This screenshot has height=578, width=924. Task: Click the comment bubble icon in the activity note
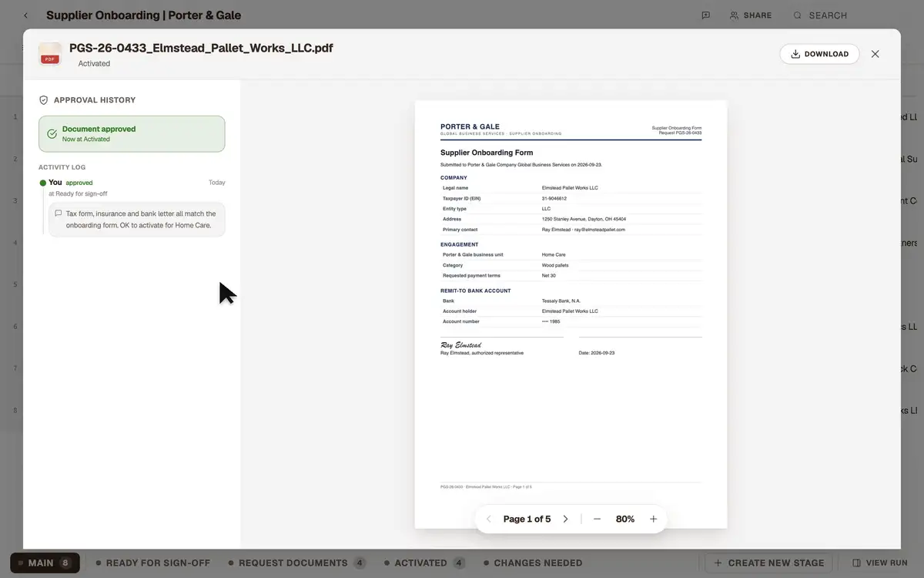pos(59,213)
